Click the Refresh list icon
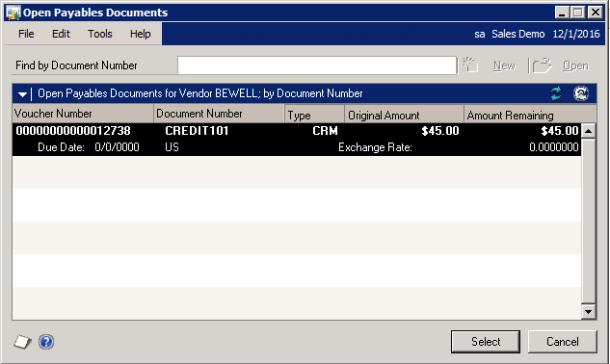The height and width of the screenshot is (364, 610). click(556, 93)
